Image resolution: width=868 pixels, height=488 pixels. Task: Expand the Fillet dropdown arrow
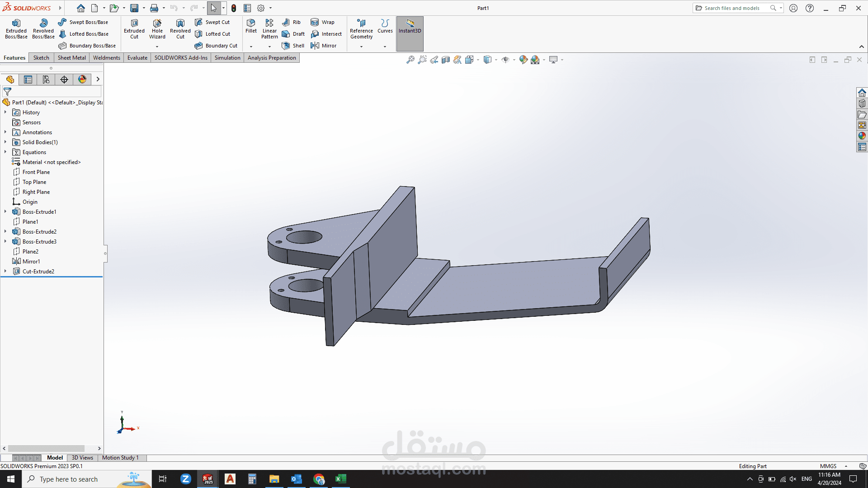click(251, 47)
